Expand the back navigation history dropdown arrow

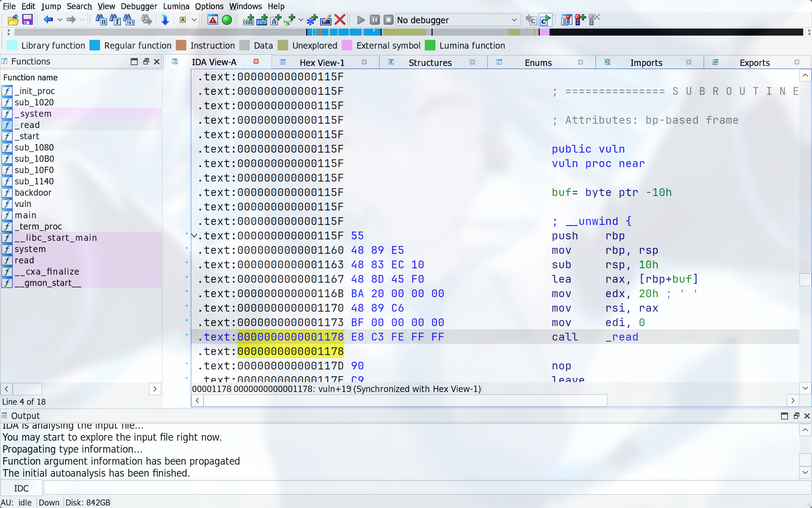pyautogui.click(x=60, y=20)
